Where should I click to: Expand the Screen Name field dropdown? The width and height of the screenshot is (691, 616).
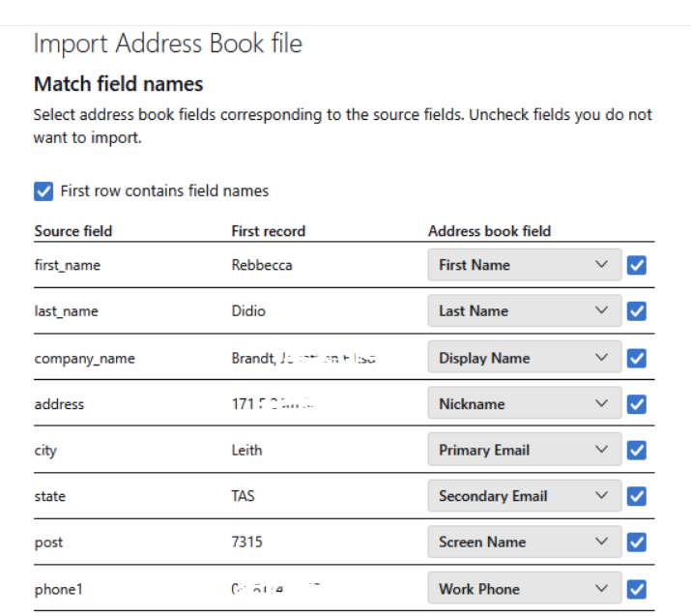tap(524, 543)
